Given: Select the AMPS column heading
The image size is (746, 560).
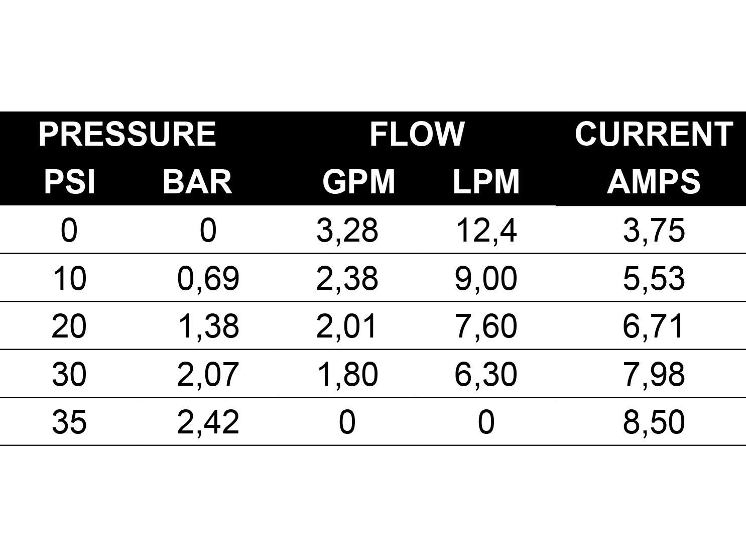Looking at the screenshot, I should pyautogui.click(x=654, y=181).
